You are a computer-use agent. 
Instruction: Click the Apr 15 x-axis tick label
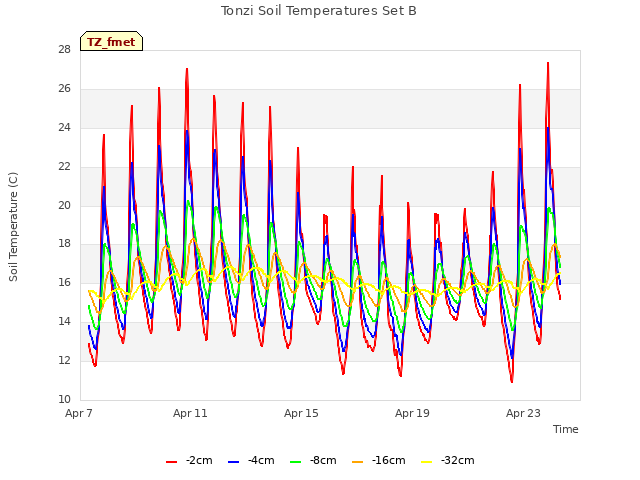[301, 413]
